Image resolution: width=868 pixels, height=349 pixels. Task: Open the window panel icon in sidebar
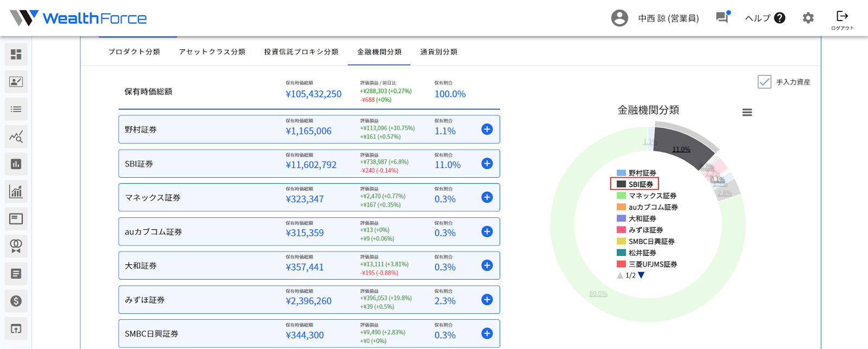pyautogui.click(x=16, y=218)
